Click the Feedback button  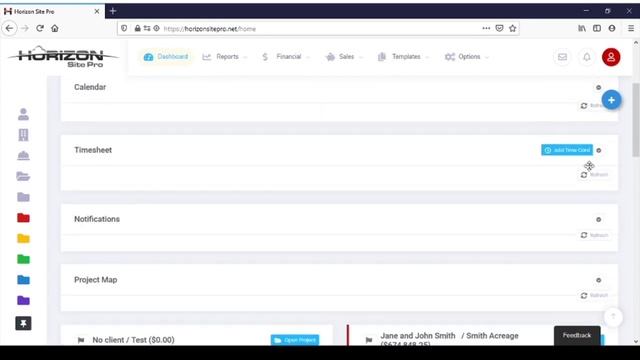pos(577,336)
